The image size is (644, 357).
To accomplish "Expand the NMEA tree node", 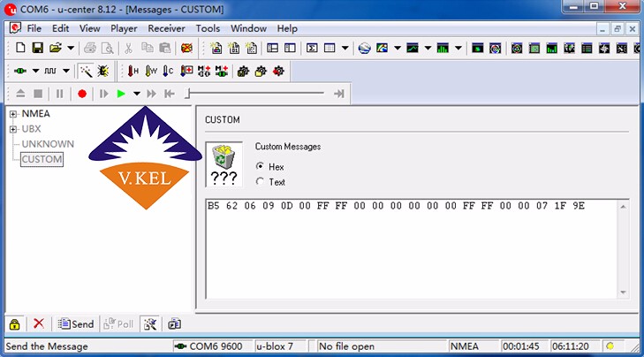I will (x=13, y=114).
